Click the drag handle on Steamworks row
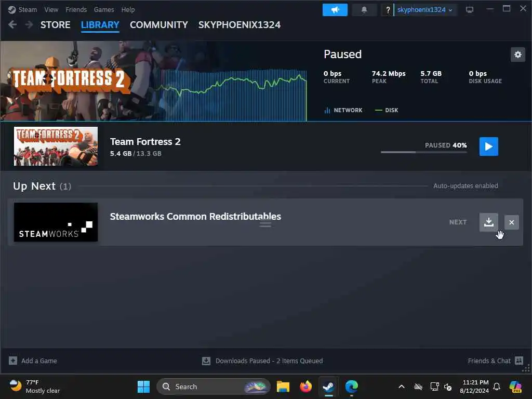 (265, 224)
